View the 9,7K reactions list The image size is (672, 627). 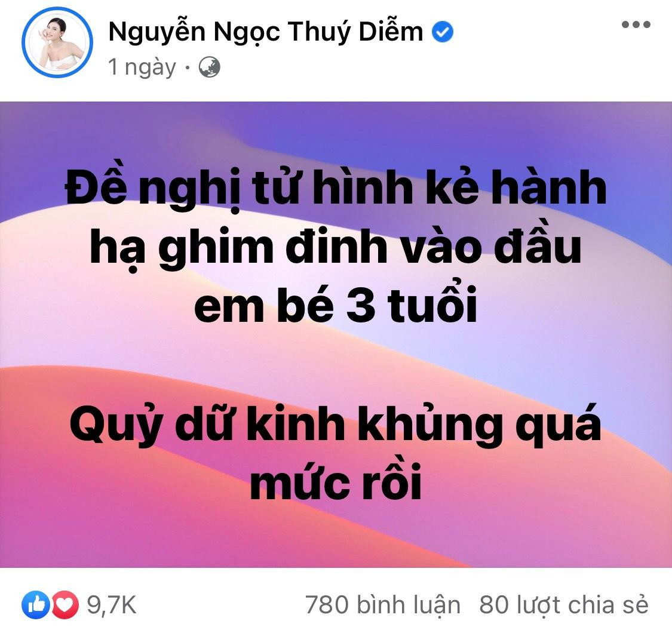pyautogui.click(x=112, y=605)
